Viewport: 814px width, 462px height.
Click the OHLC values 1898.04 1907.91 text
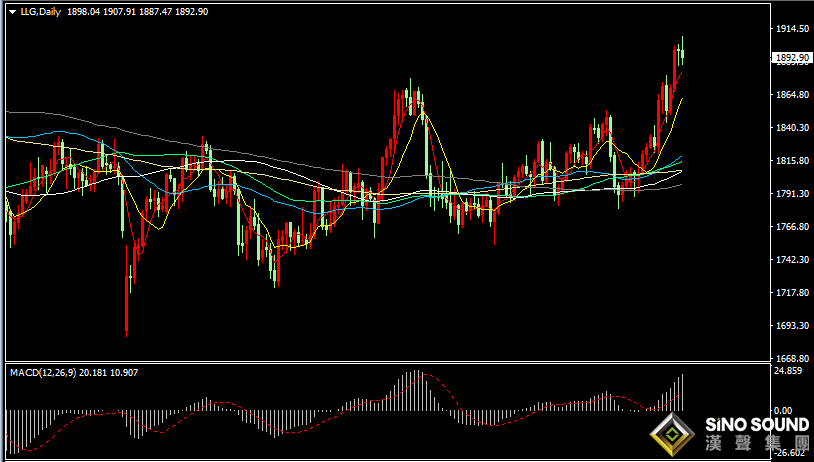(101, 11)
